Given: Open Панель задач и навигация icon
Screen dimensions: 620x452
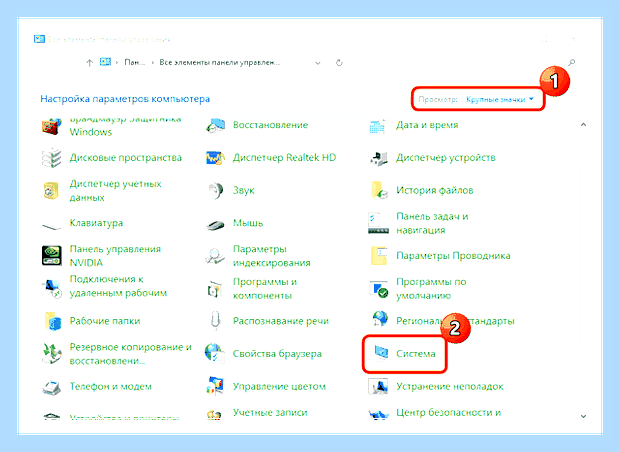Looking at the screenshot, I should tap(378, 223).
